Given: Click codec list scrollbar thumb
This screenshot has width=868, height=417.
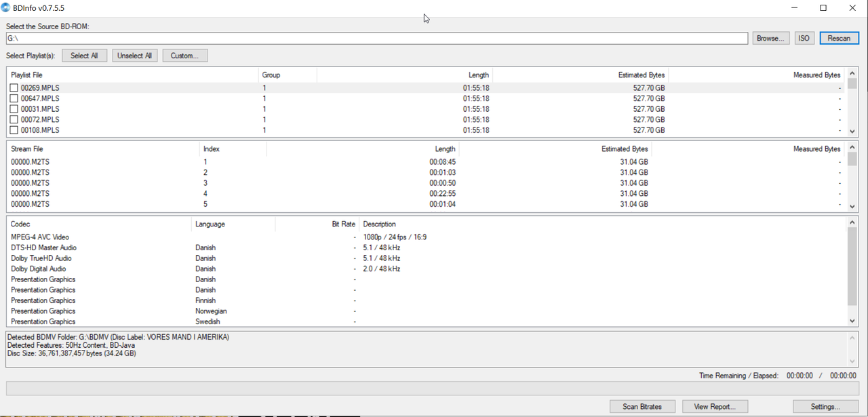Looking at the screenshot, I should click(x=852, y=266).
